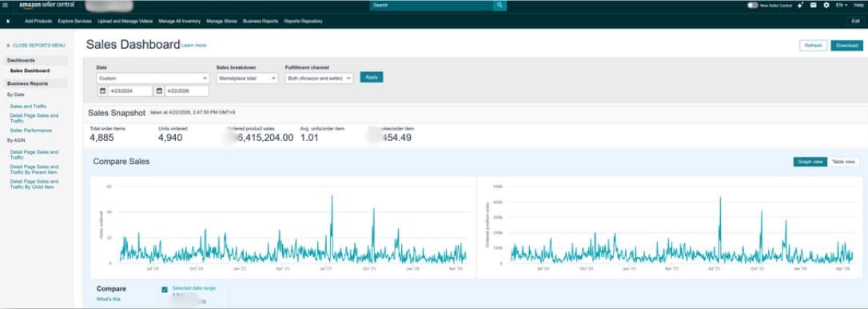Click the Refresh button
Screen dimensions: 868x309
click(x=813, y=46)
